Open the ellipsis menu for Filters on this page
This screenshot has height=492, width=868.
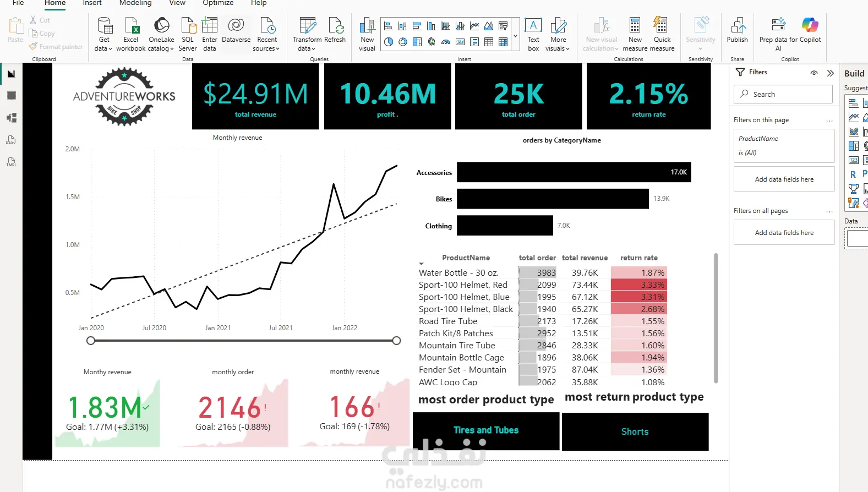(x=829, y=121)
